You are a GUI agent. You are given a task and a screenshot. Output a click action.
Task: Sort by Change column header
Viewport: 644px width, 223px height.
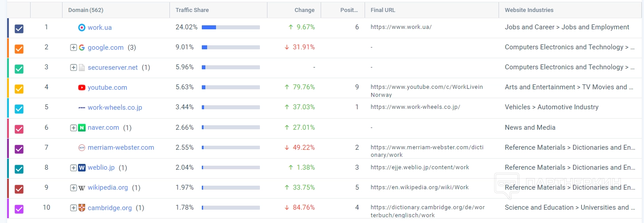click(x=304, y=10)
